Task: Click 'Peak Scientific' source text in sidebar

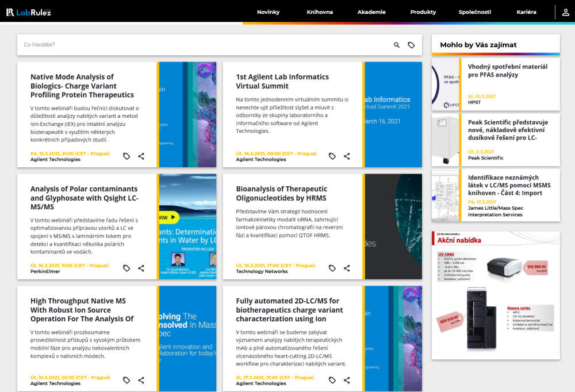Action: [485, 157]
